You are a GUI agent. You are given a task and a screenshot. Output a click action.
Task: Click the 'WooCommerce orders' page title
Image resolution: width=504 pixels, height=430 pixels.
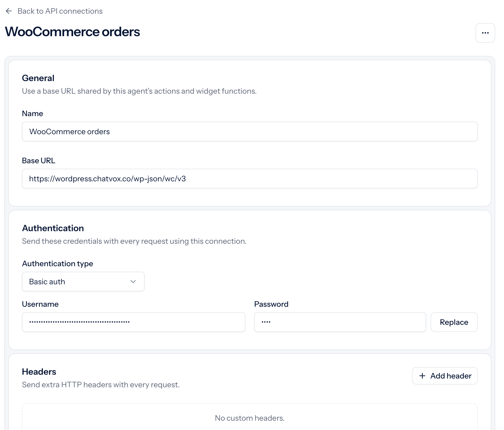[73, 32]
